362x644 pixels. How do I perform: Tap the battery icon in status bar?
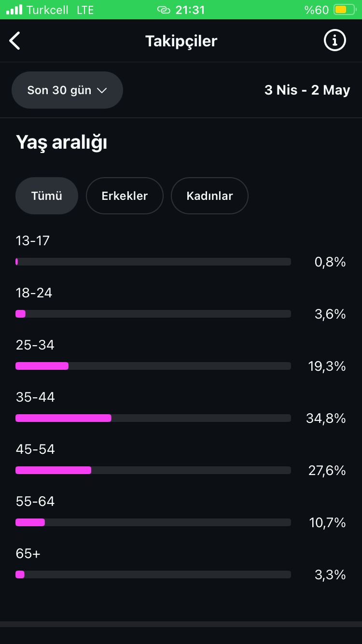click(x=345, y=10)
